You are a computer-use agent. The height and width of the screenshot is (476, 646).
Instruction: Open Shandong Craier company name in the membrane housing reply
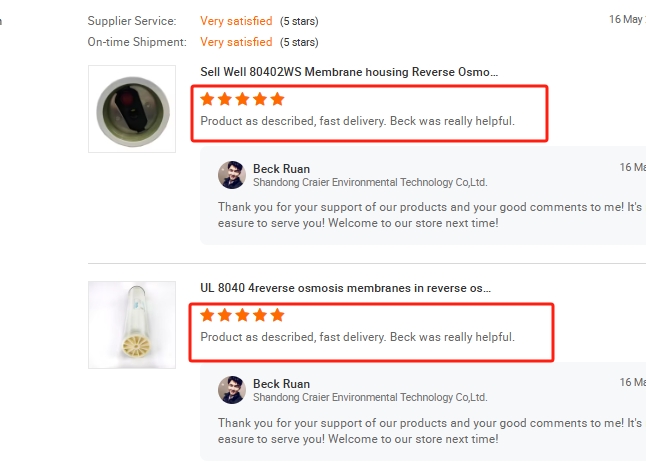tap(369, 182)
